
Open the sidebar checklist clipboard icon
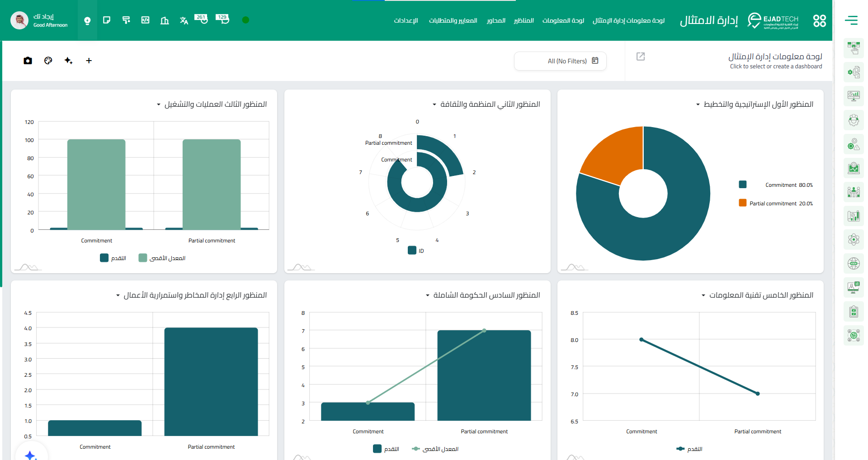(854, 312)
